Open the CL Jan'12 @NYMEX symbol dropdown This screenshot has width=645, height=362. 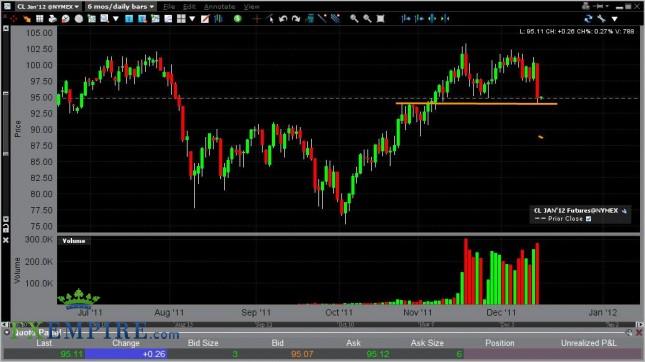(x=47, y=7)
